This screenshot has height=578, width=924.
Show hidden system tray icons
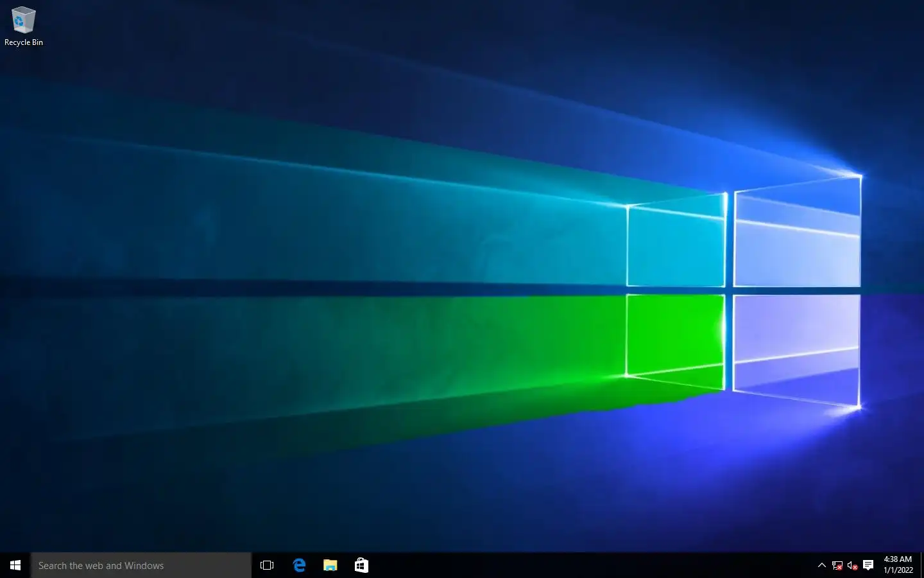click(821, 565)
